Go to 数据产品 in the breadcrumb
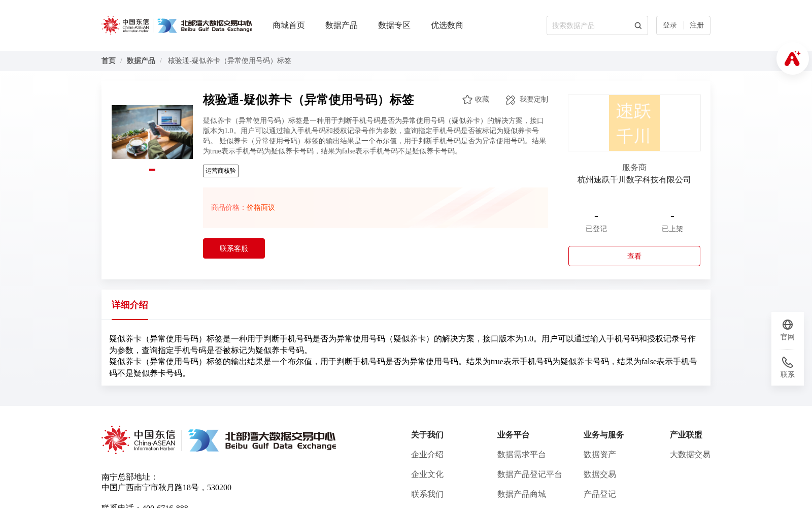The image size is (812, 508). click(141, 61)
